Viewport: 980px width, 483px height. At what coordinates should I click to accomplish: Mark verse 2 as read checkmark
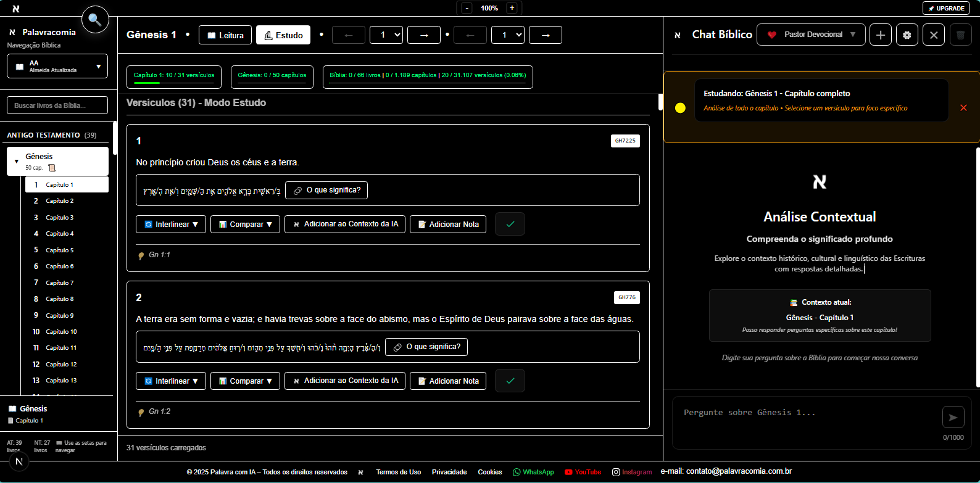click(x=510, y=381)
